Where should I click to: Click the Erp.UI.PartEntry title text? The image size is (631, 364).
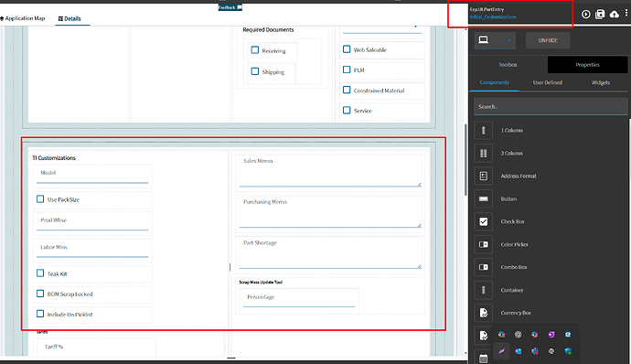coord(487,9)
